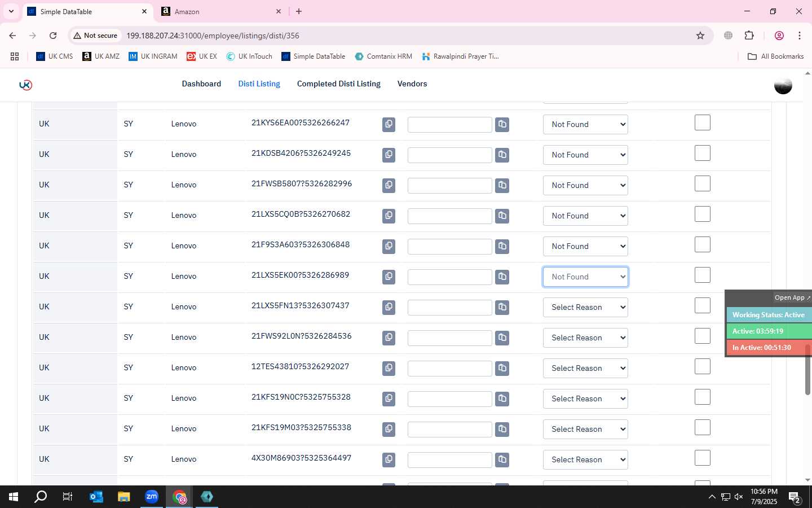Bookmark this page with the star icon
Viewport: 812px width, 508px height.
tap(700, 36)
